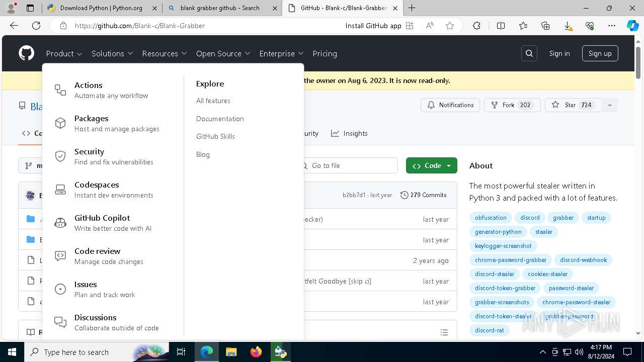The image size is (644, 362).
Task: Open Edge Downloads icon
Action: pos(568,26)
